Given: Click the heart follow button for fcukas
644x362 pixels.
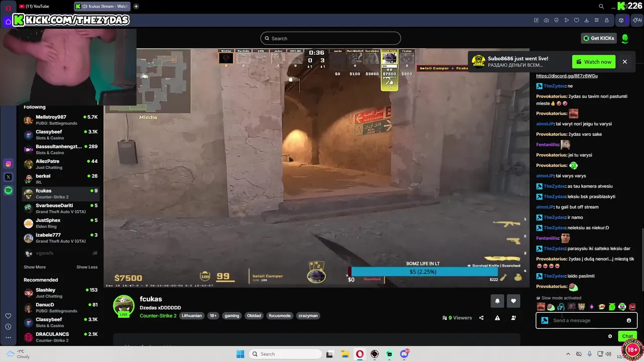Looking at the screenshot, I should coord(513,301).
